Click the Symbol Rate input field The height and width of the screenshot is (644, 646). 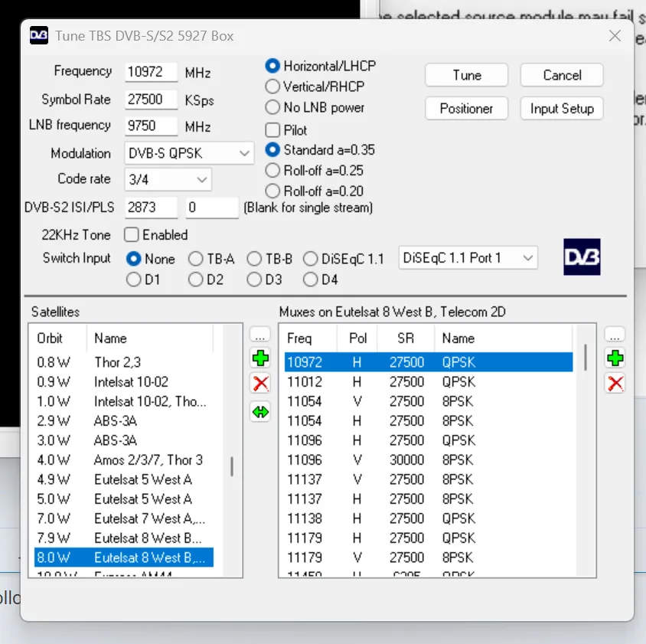point(152,100)
